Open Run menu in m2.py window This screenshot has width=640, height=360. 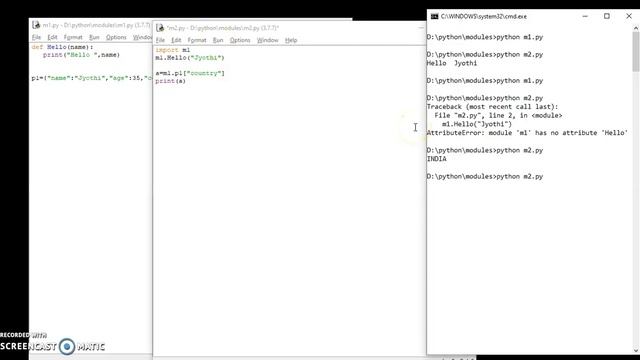click(218, 40)
